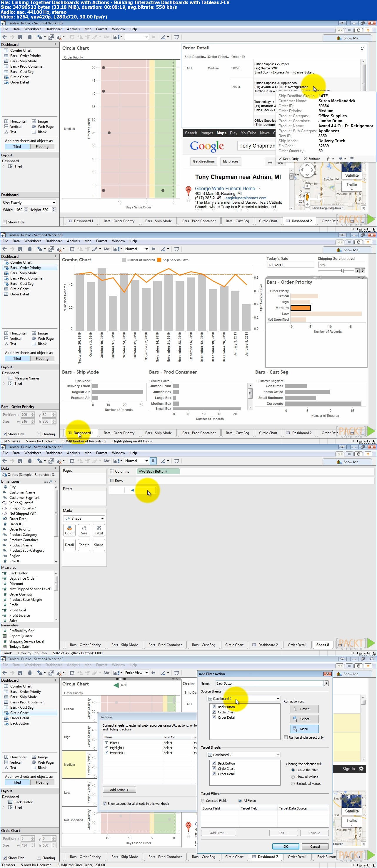Viewport: 377px width, 868px height.
Task: Choose the Selected Fields radio option
Action: 203,800
